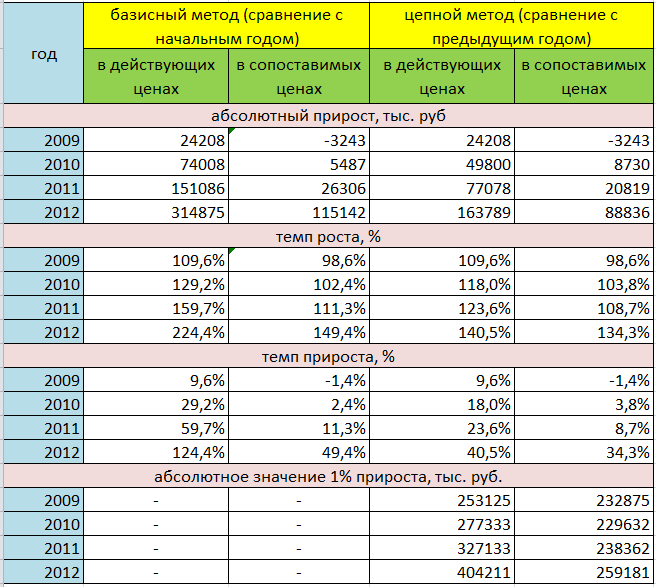This screenshot has width=656, height=587.
Task: Click year 2011 in абсолютное значение 1% section
Action: point(44,548)
